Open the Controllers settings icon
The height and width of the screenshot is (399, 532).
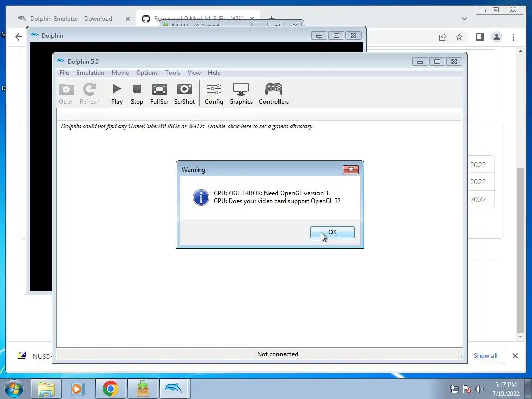[274, 94]
